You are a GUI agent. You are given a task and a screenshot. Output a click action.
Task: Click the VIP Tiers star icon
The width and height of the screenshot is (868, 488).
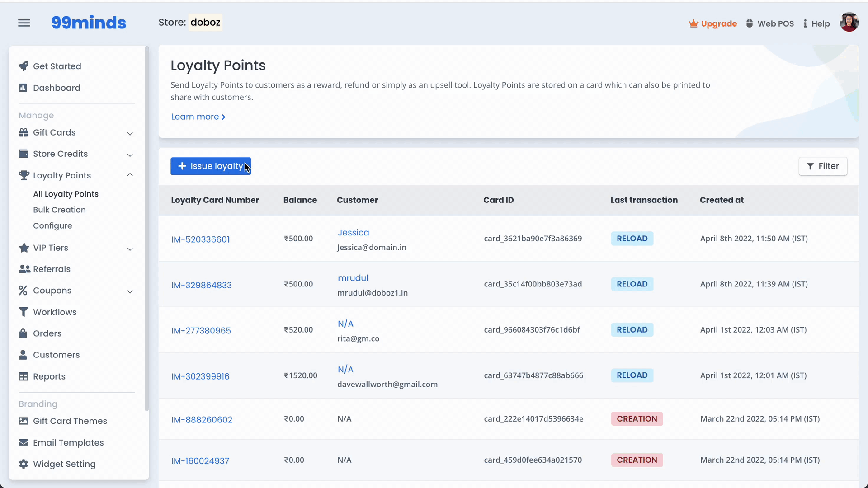click(24, 248)
